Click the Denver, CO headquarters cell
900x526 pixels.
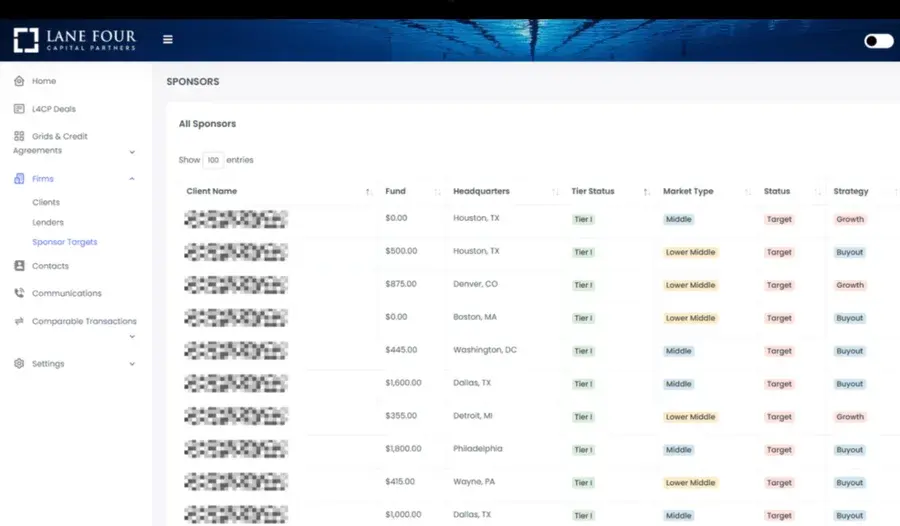[x=475, y=284]
